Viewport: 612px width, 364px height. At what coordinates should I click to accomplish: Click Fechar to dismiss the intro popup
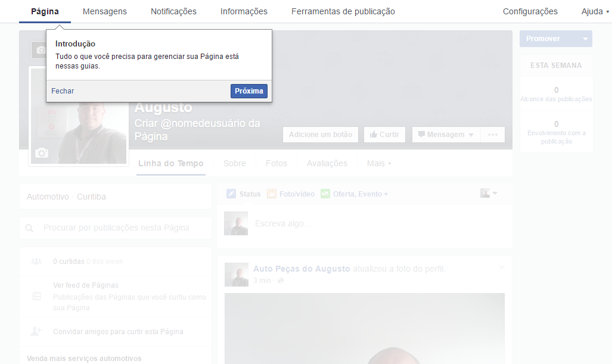click(63, 91)
